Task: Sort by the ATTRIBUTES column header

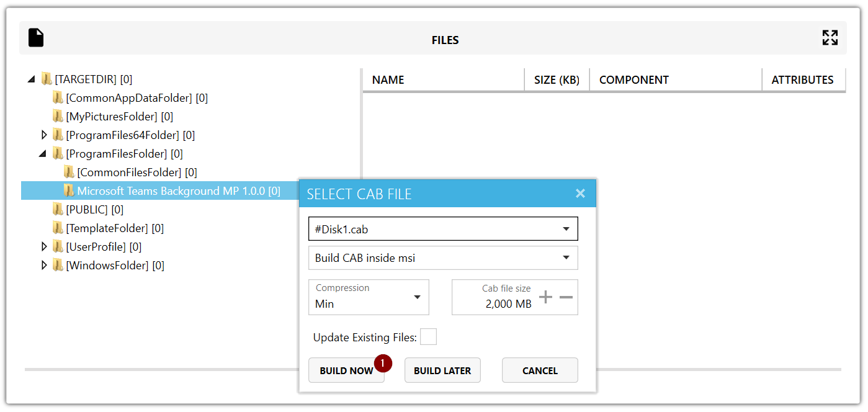Action: pos(802,79)
